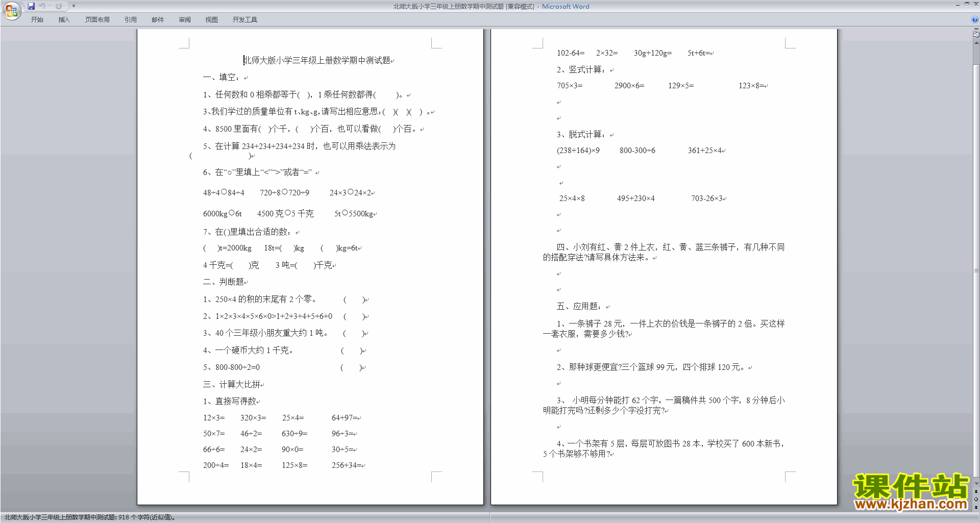The height and width of the screenshot is (523, 980).
Task: Click the Save icon in Quick Access Toolbar
Action: click(x=31, y=6)
